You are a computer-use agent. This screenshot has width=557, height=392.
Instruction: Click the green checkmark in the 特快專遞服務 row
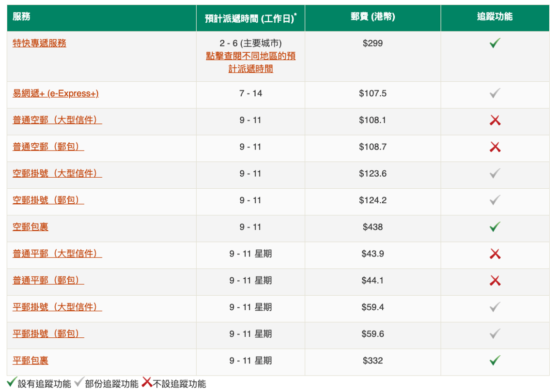click(495, 44)
